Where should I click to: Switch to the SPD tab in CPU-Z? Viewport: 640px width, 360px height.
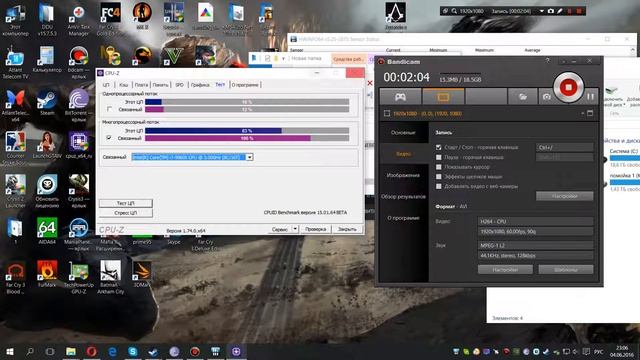pos(179,85)
